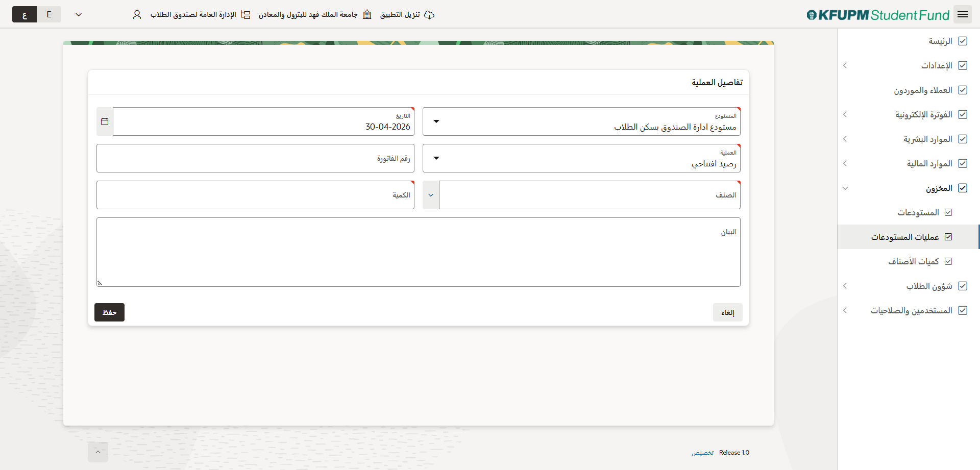Click the الصنف item input field

click(x=590, y=195)
